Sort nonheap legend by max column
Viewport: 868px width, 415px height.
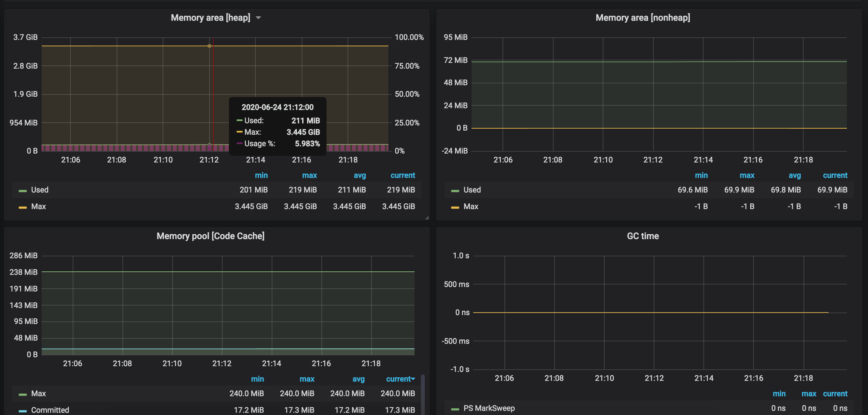(747, 176)
